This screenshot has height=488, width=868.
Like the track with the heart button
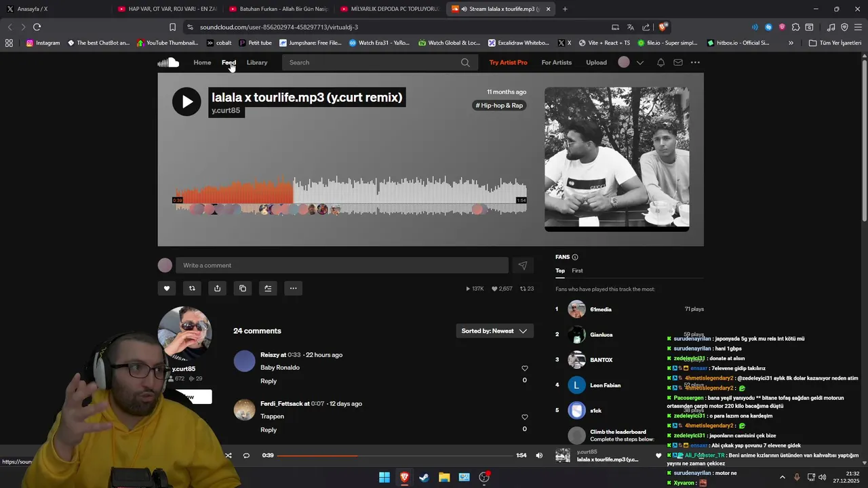point(166,288)
